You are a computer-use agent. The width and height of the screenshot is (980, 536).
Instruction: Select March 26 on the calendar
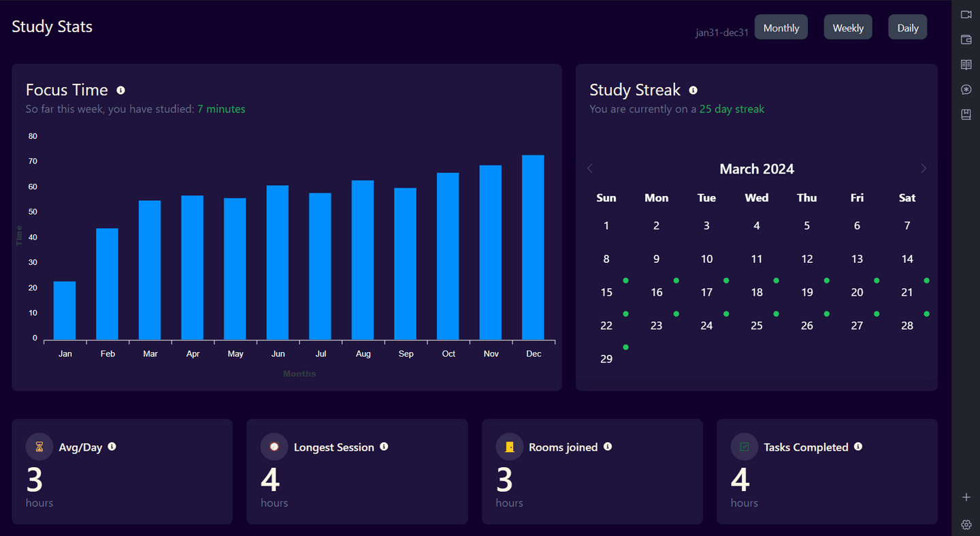click(807, 326)
